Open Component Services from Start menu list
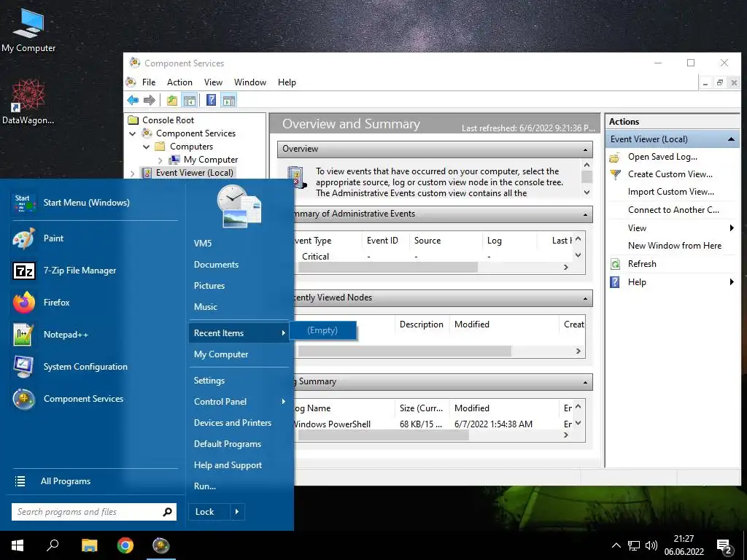The width and height of the screenshot is (747, 560). [93, 399]
